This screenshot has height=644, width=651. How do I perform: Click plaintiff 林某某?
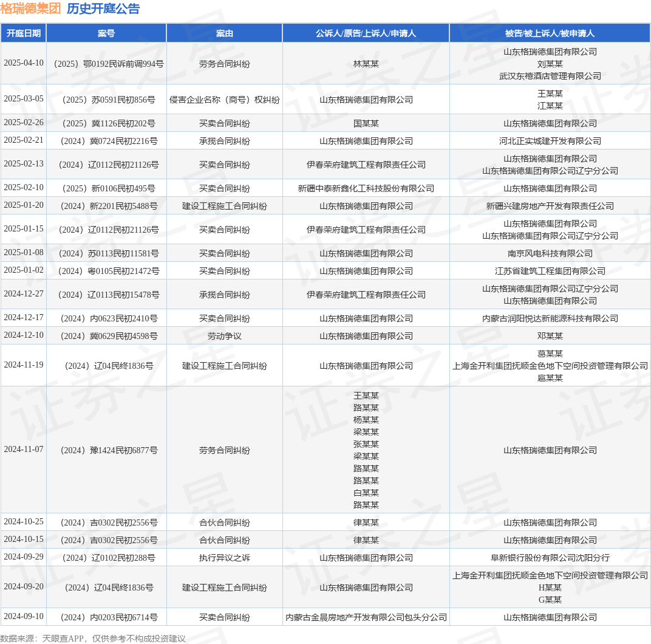pyautogui.click(x=366, y=64)
